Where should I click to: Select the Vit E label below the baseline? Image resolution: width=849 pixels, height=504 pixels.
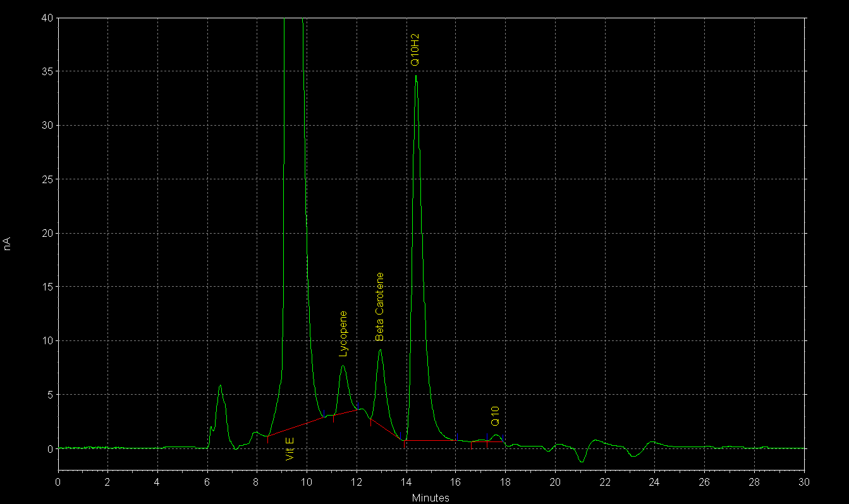coord(290,448)
